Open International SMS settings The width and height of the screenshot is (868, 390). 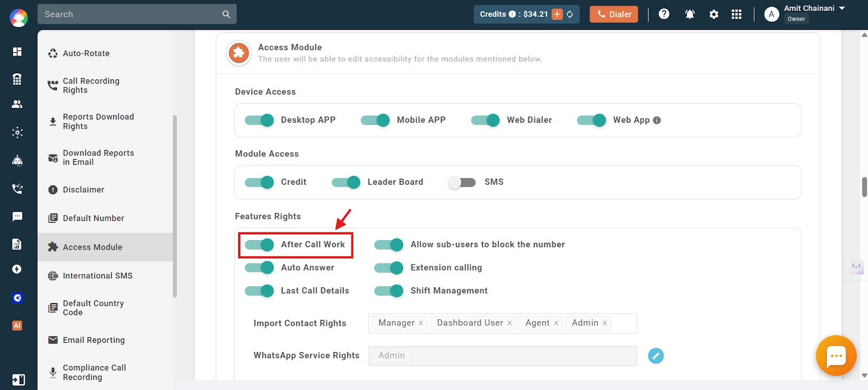click(106, 276)
